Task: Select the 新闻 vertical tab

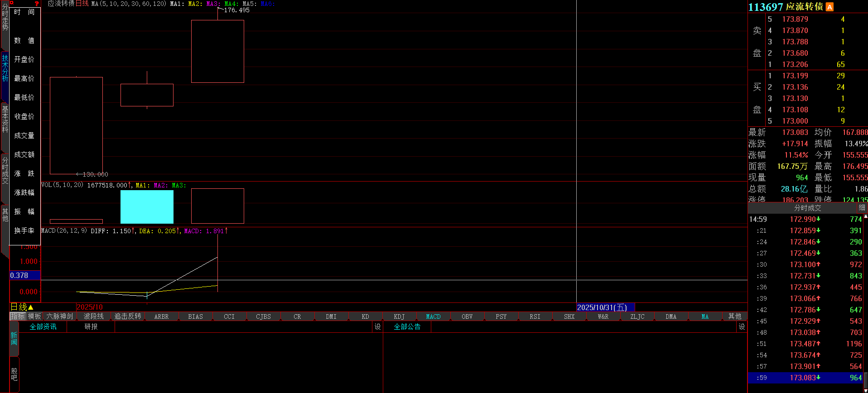Action: pyautogui.click(x=14, y=339)
